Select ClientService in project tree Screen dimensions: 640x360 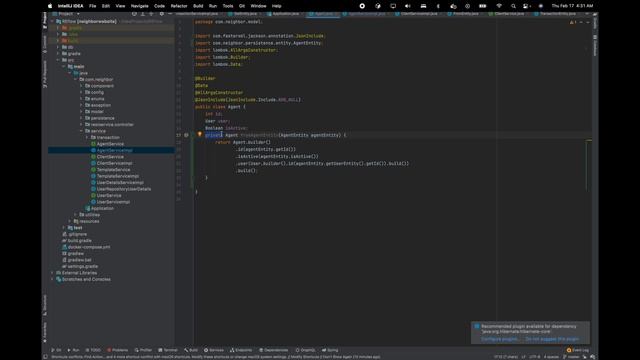[x=110, y=157]
